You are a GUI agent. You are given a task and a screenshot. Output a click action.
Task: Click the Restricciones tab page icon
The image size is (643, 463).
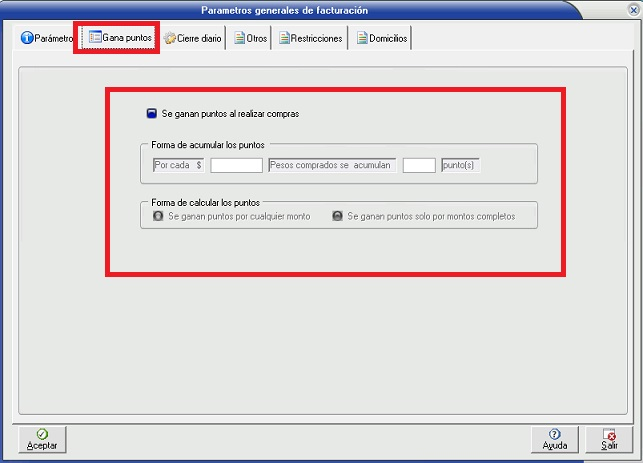[285, 38]
